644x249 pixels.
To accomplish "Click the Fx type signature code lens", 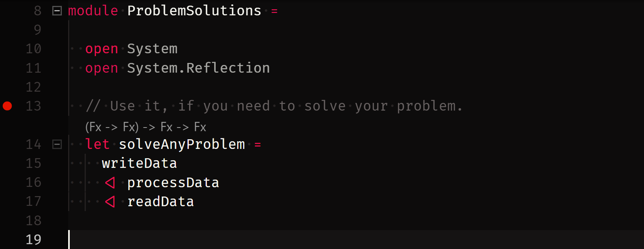I will pyautogui.click(x=146, y=127).
